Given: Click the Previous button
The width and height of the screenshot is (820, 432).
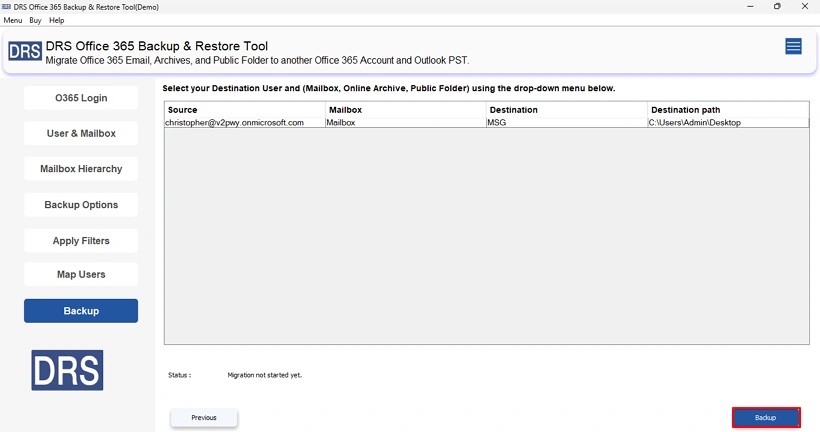Looking at the screenshot, I should pyautogui.click(x=204, y=417).
